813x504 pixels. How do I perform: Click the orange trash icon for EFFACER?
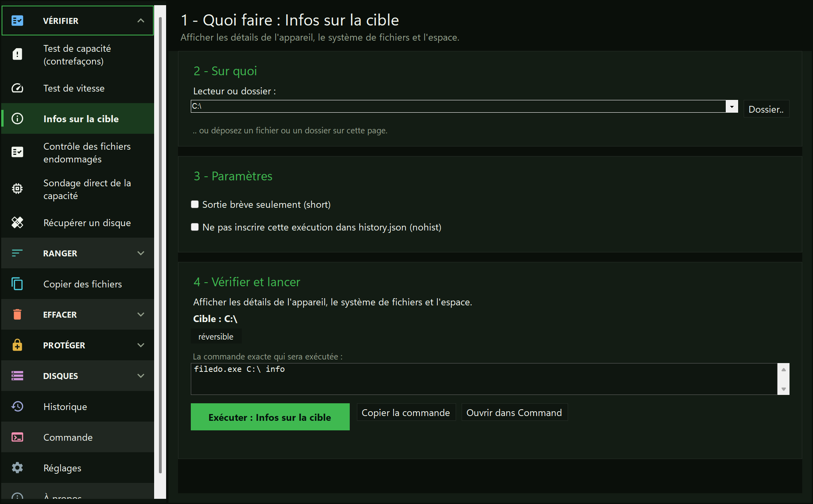click(x=17, y=315)
